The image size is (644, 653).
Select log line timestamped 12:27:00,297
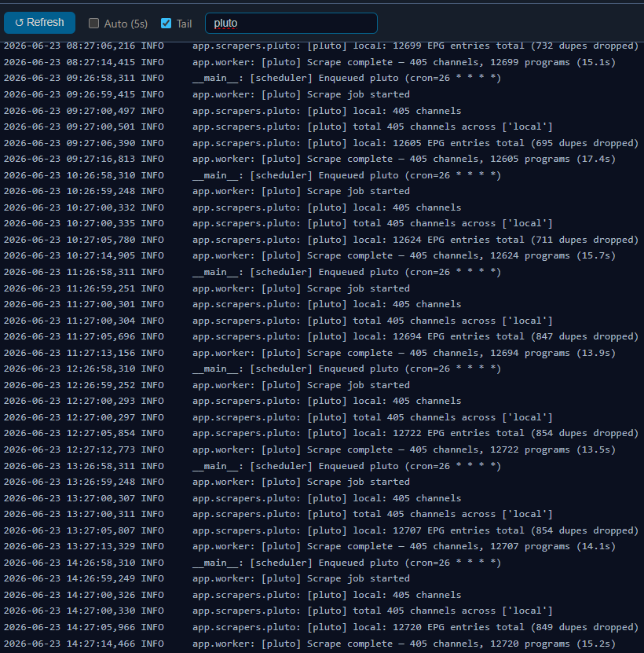click(x=278, y=417)
